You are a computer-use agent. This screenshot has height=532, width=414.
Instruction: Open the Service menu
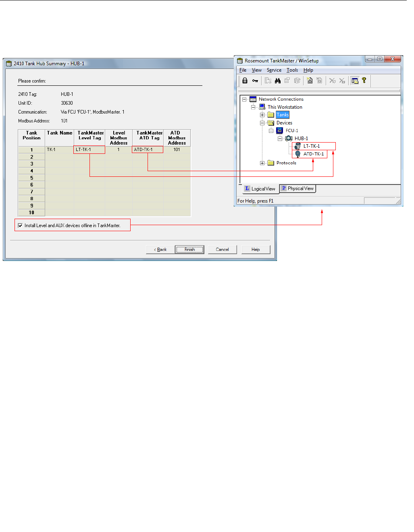click(274, 70)
